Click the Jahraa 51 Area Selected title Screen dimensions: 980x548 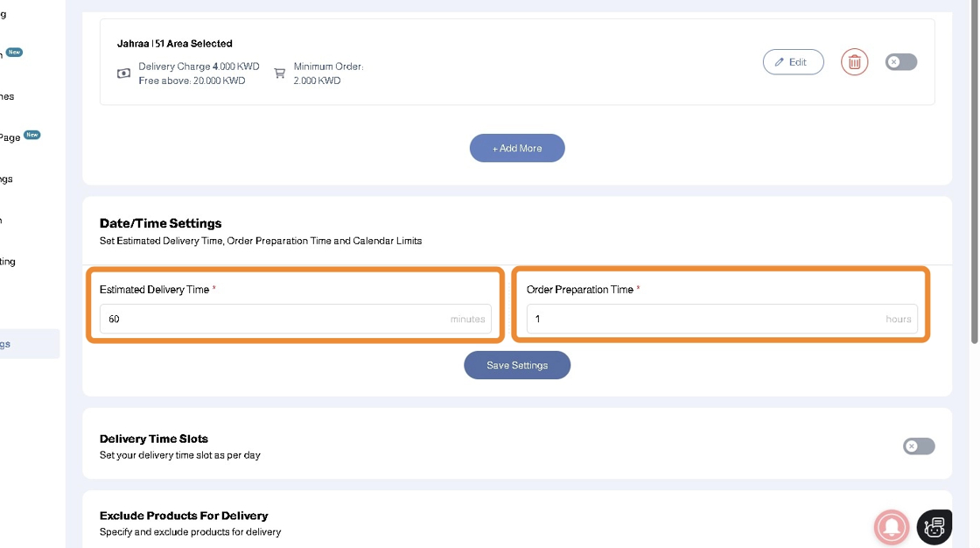(175, 43)
